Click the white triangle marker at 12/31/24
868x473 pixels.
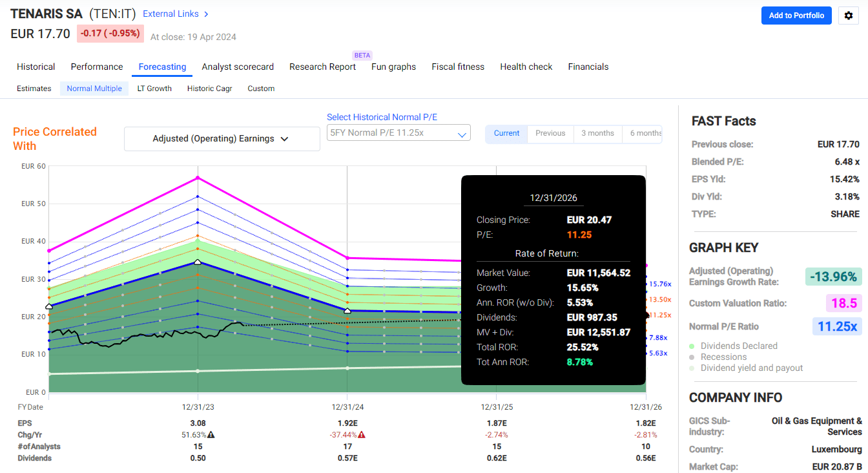347,310
